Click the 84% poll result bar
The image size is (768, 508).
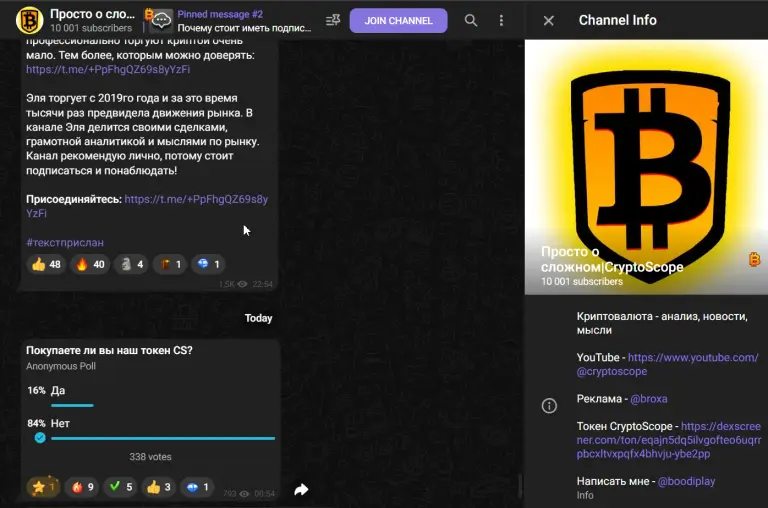(163, 438)
